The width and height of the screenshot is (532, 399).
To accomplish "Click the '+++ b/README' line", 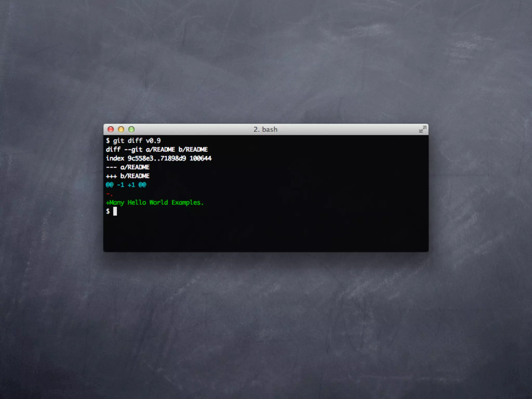I will (x=128, y=176).
